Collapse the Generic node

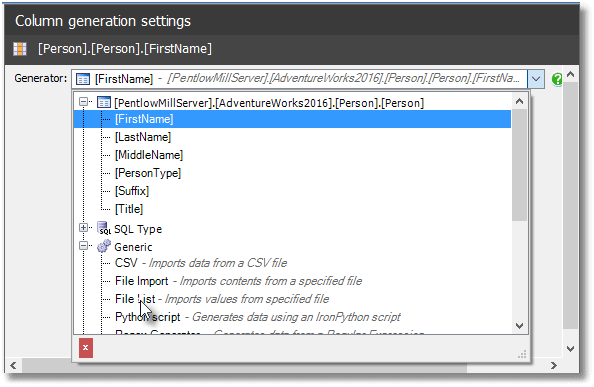point(83,246)
